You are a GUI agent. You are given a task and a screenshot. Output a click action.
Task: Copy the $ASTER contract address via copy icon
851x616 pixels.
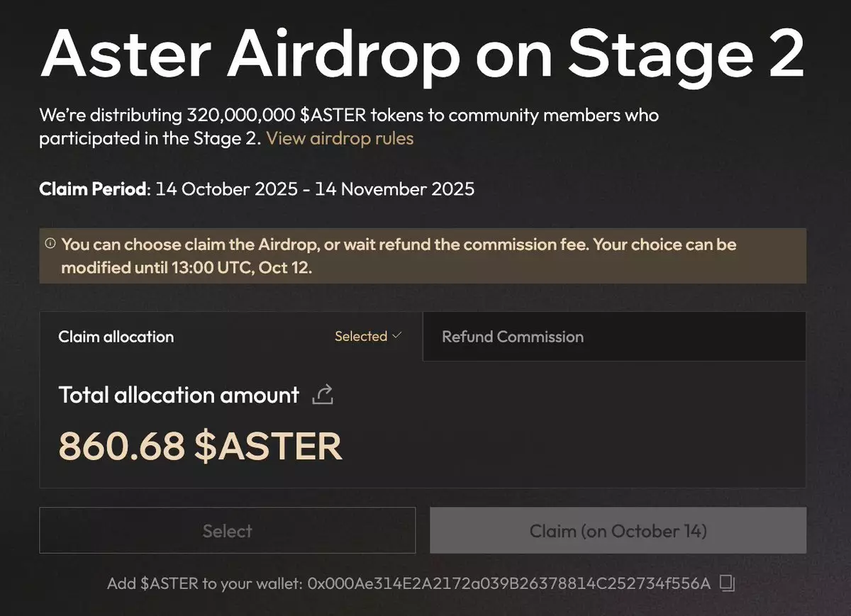[x=727, y=583]
